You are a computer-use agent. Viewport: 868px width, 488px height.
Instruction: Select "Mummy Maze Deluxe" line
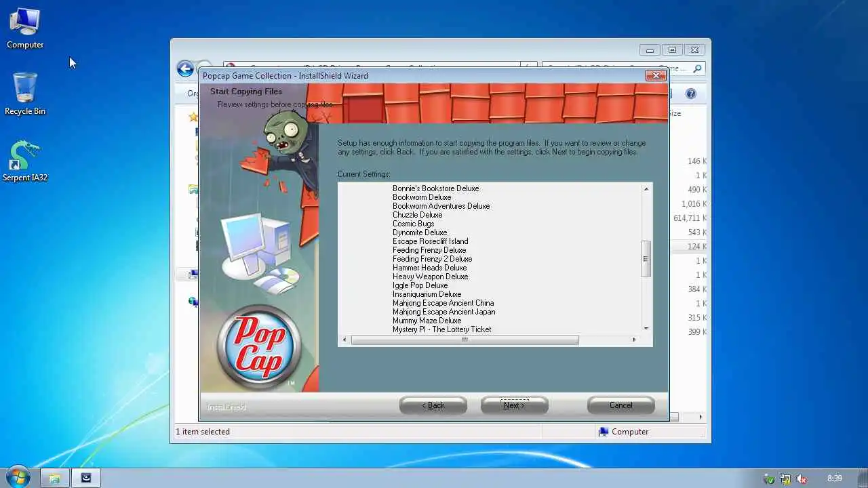click(x=427, y=321)
